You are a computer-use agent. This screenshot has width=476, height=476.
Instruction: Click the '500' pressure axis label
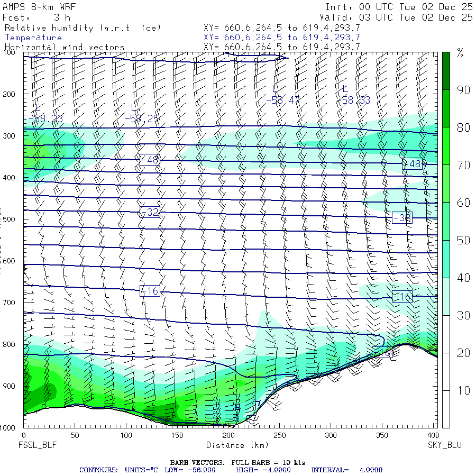click(9, 219)
